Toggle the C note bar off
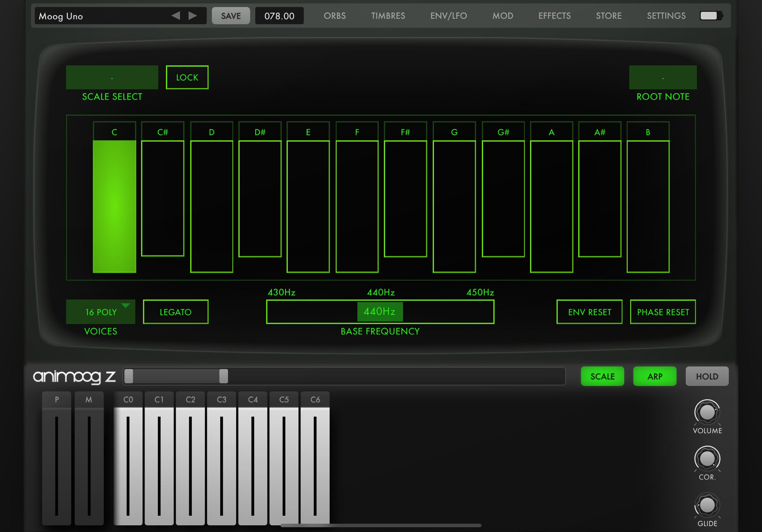Viewport: 762px width, 532px height. tap(115, 206)
